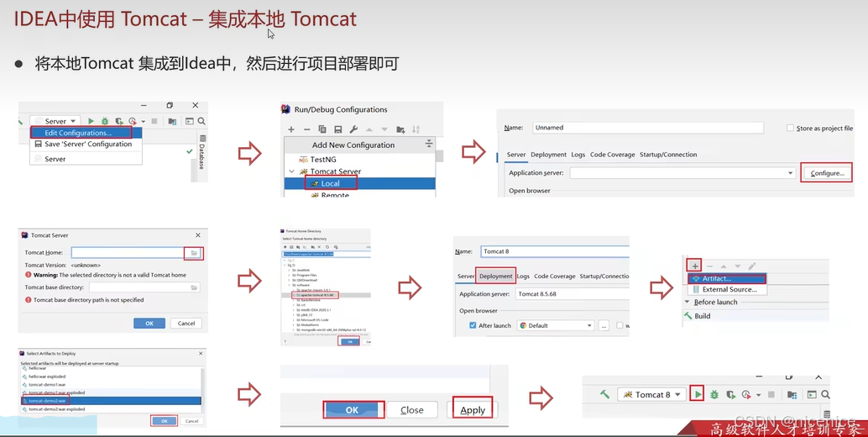Open the Database side panel

[202, 151]
